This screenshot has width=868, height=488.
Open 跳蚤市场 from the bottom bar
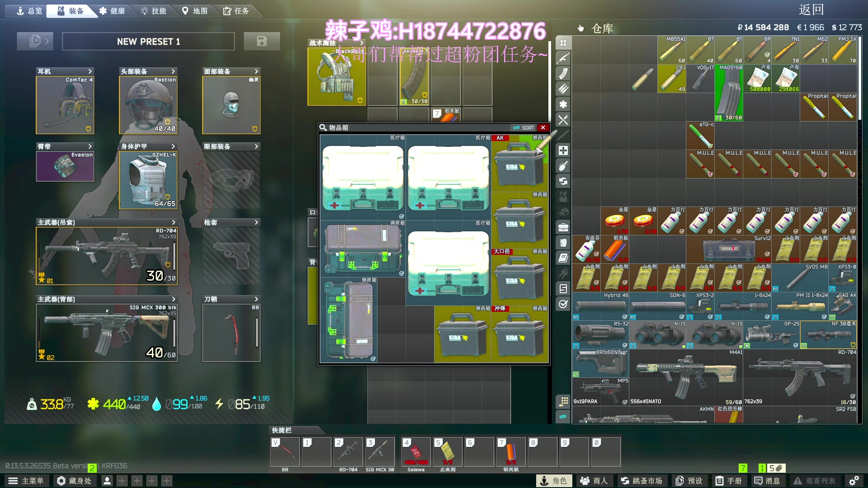[642, 481]
